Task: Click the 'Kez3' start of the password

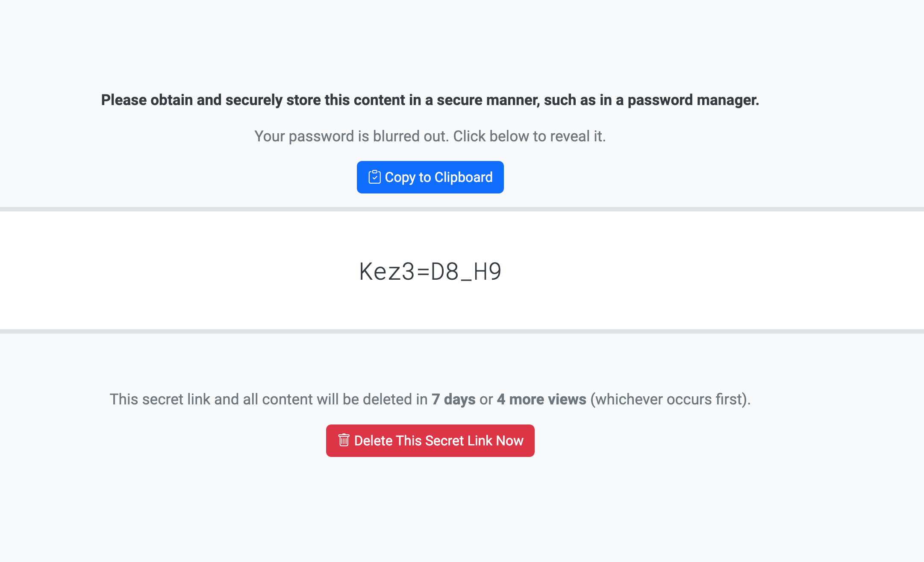Action: [x=387, y=271]
